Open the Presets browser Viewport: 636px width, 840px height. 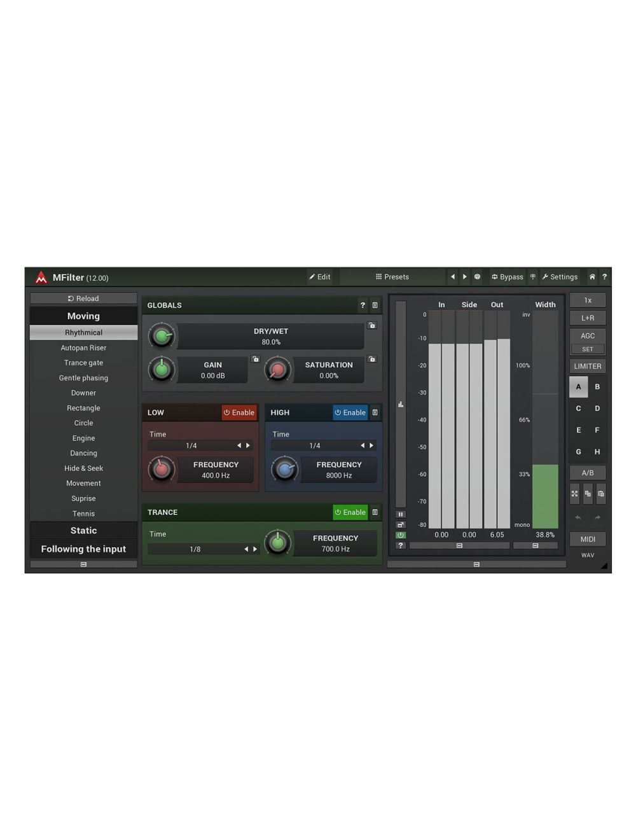pyautogui.click(x=392, y=277)
